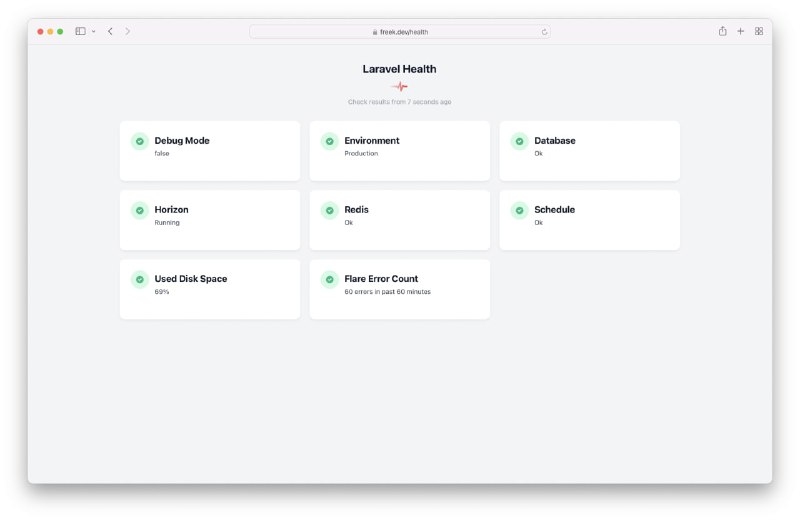Click the Laravel Health heading
Screen dimensions: 800x520
(x=399, y=69)
